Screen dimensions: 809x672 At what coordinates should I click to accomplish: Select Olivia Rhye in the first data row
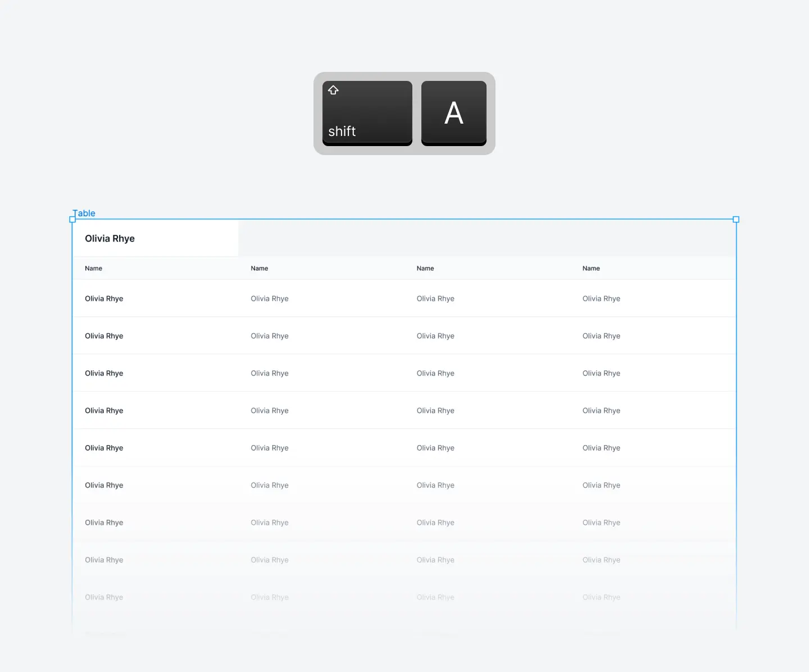point(103,298)
